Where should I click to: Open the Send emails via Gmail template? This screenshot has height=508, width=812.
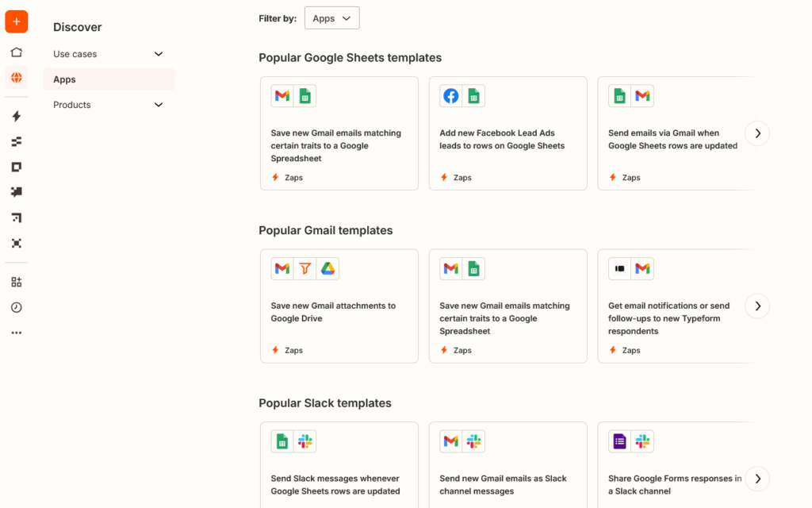676,133
